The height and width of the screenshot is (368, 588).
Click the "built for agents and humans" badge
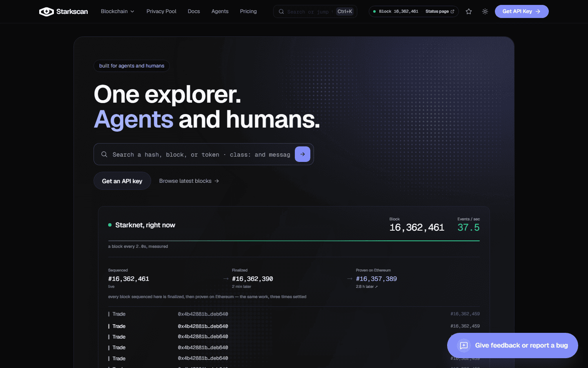click(x=131, y=66)
